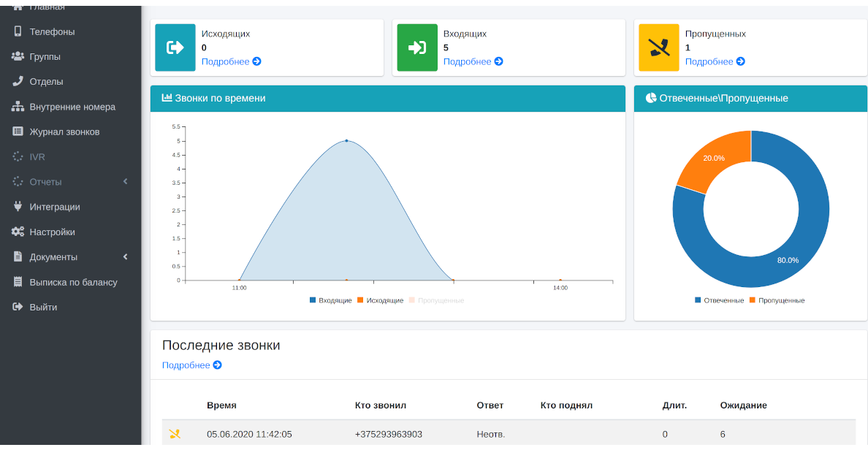Open the Настройки gear icon
Screen dimensions: 868x450
tap(18, 232)
